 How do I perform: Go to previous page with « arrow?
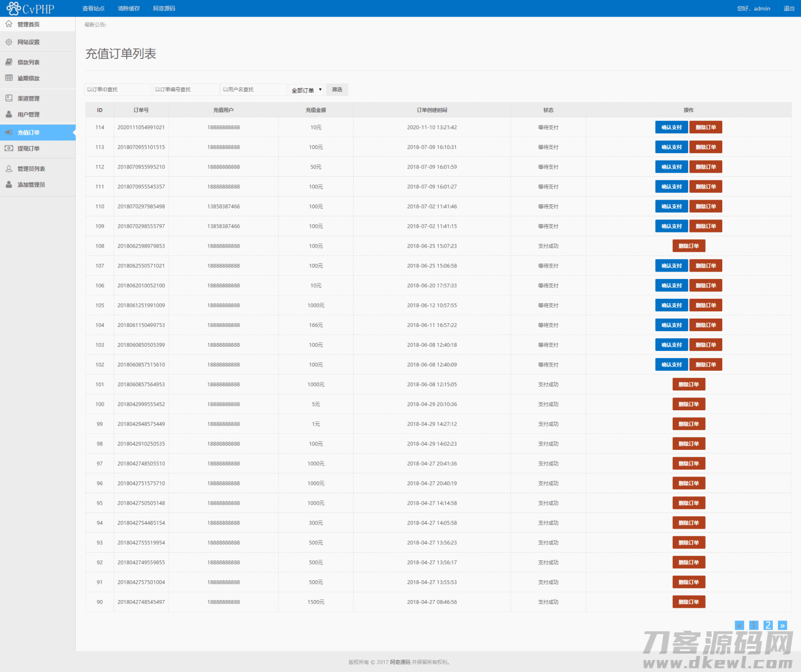pyautogui.click(x=739, y=625)
